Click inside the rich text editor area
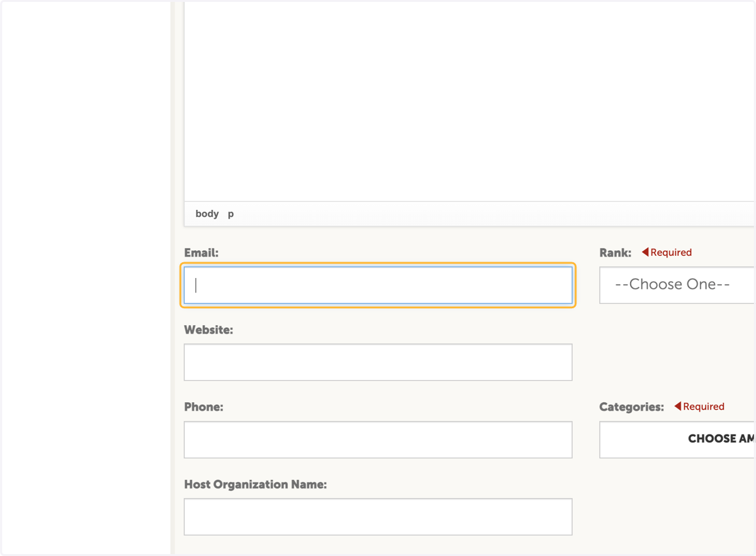 coord(469,101)
